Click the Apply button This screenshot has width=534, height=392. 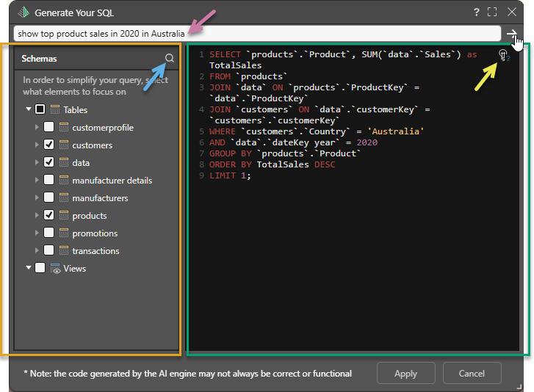point(405,373)
